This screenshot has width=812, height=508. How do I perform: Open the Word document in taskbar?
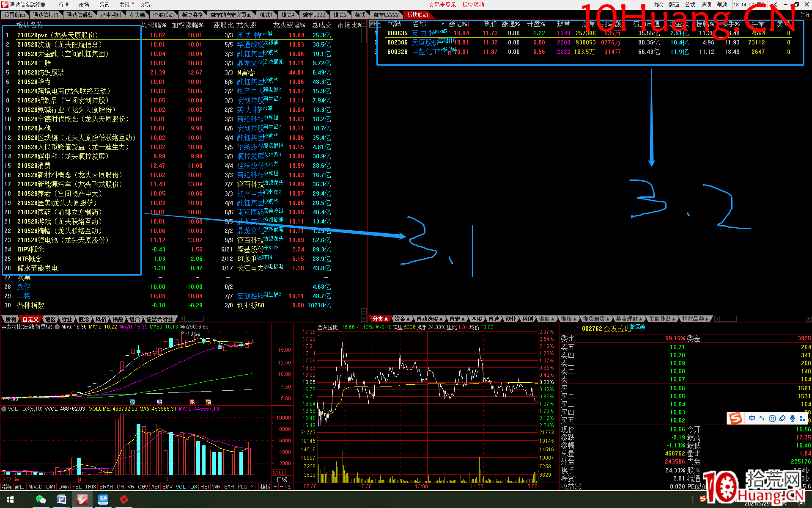pos(62,500)
